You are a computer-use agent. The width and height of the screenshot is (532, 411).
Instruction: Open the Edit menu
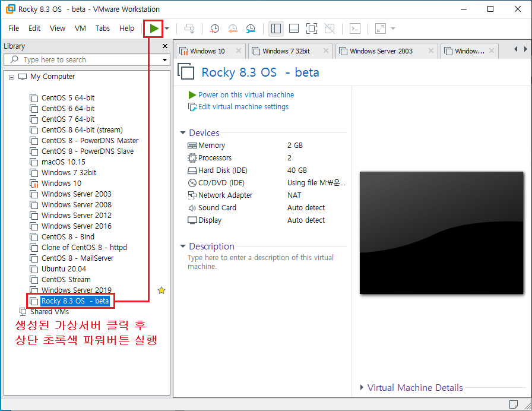[34, 28]
